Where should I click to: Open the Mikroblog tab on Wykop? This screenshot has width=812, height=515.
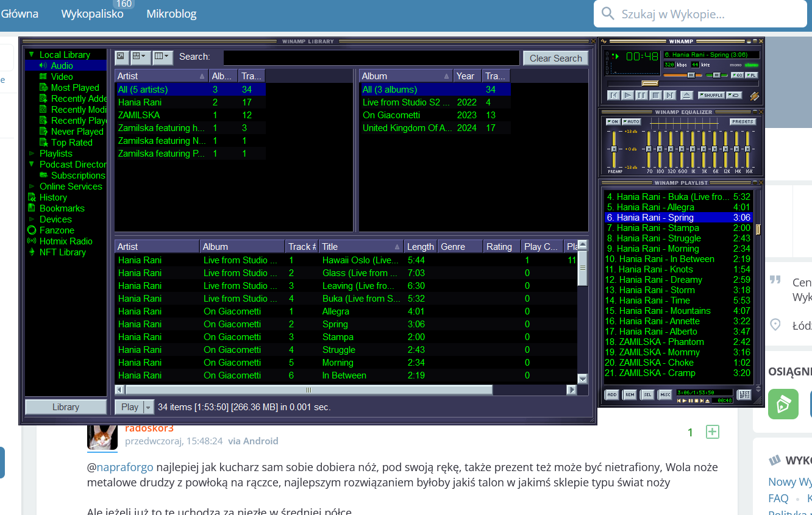point(171,13)
